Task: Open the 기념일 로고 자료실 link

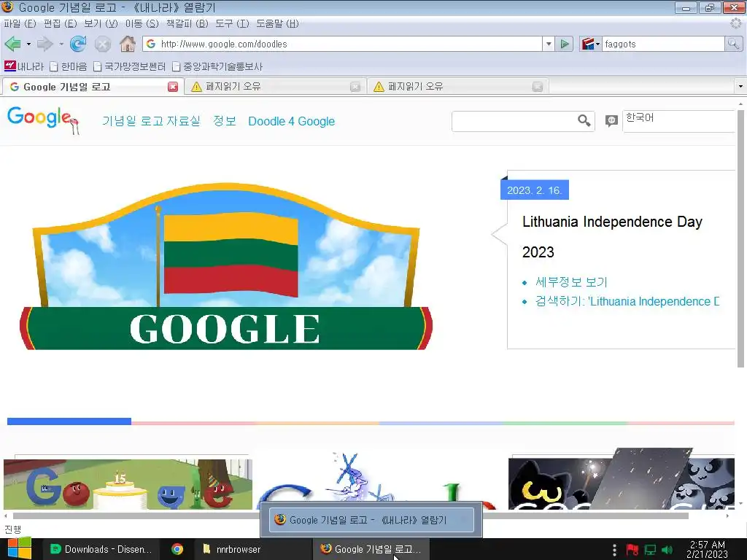Action: 151,121
